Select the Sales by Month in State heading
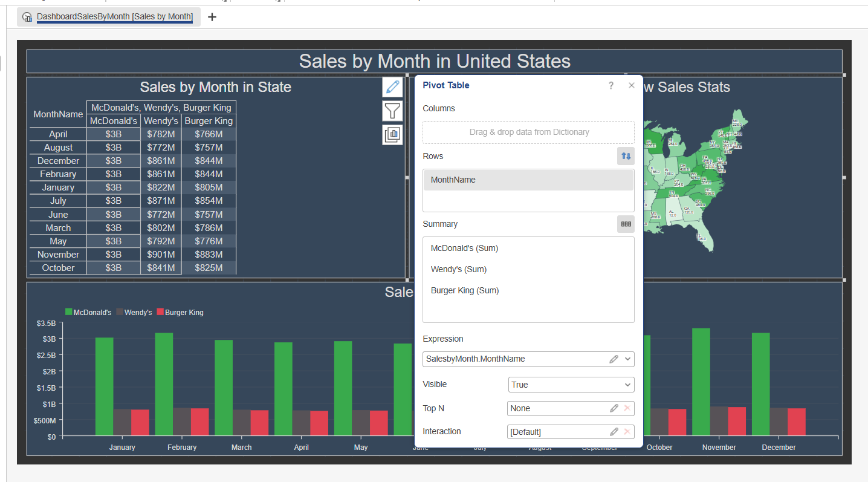This screenshot has width=868, height=482. click(x=216, y=87)
